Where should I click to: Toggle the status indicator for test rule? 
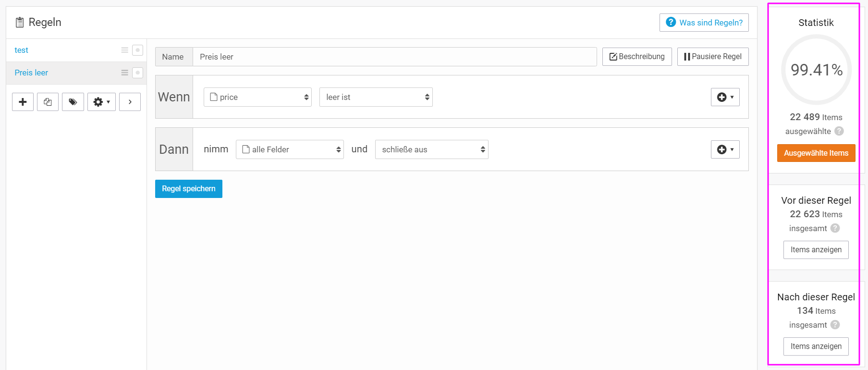click(137, 50)
